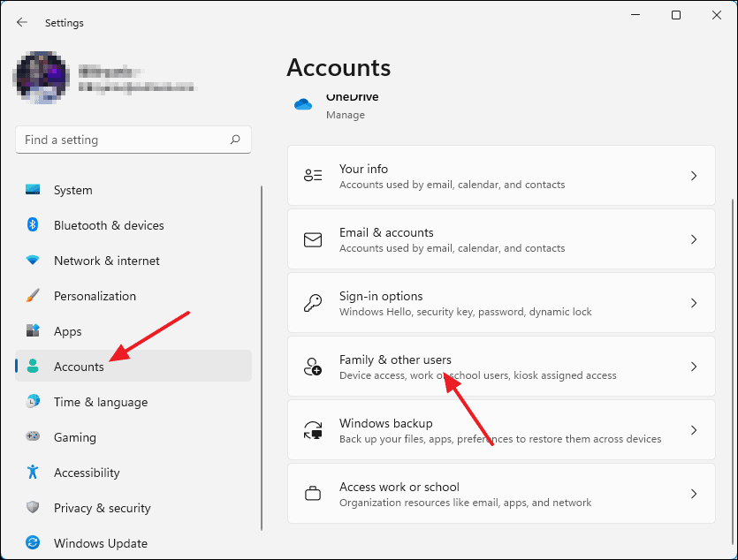Click the Email & accounts envelope icon

coord(313,239)
